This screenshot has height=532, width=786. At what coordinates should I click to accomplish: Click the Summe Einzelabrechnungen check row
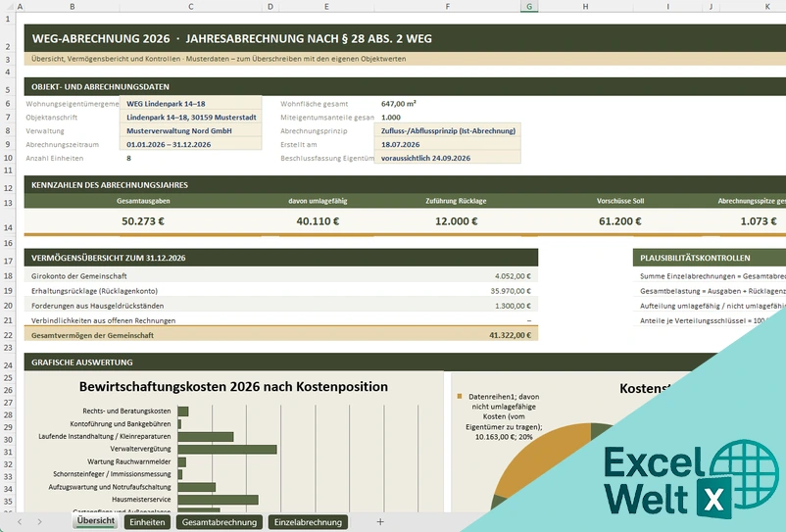[x=712, y=276]
